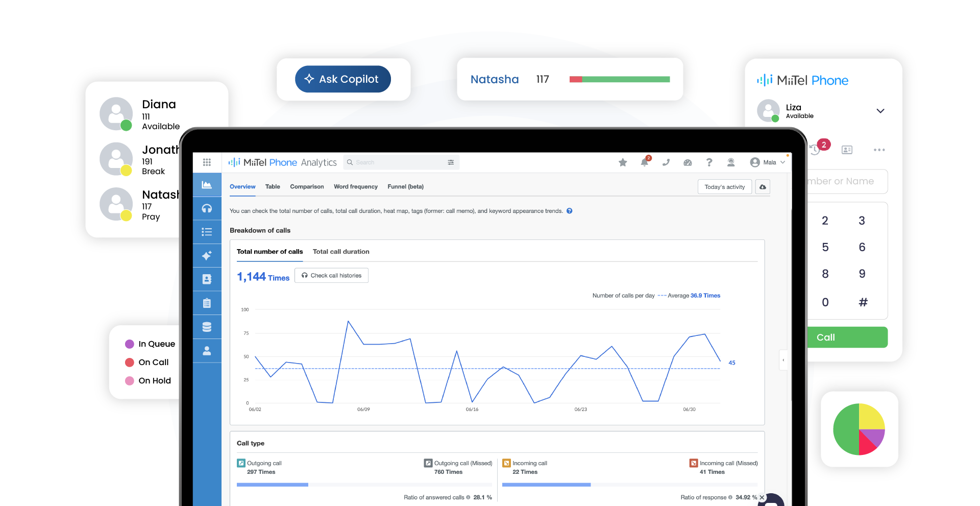This screenshot has width=980, height=506.
Task: Click the pie chart thumbnail card
Action: point(860,429)
